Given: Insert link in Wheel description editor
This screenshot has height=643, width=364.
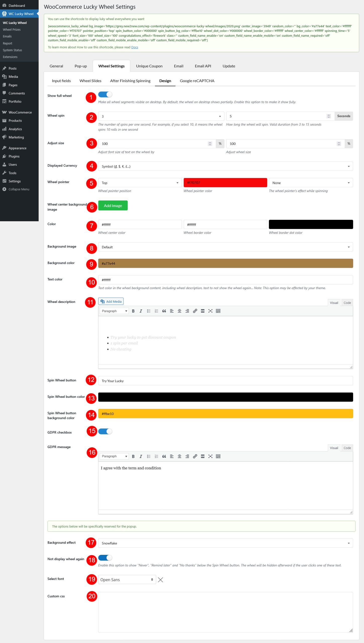Looking at the screenshot, I should point(195,311).
